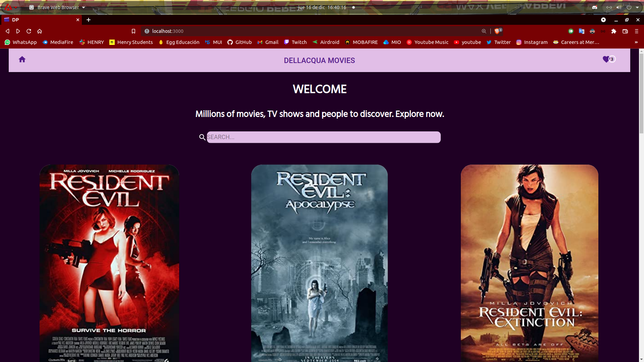The image size is (644, 362).
Task: Open the GitHub bookmark
Action: click(239, 42)
